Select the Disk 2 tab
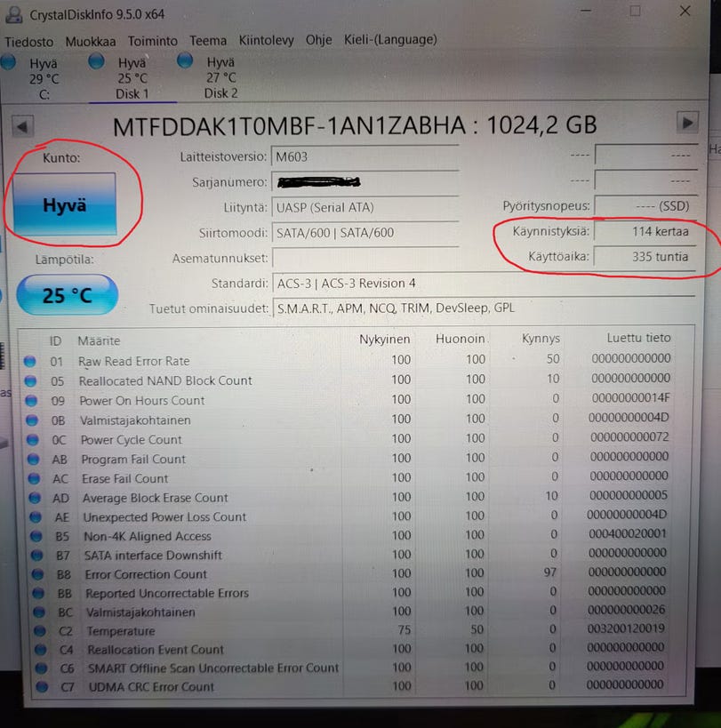721x728 pixels. click(221, 77)
